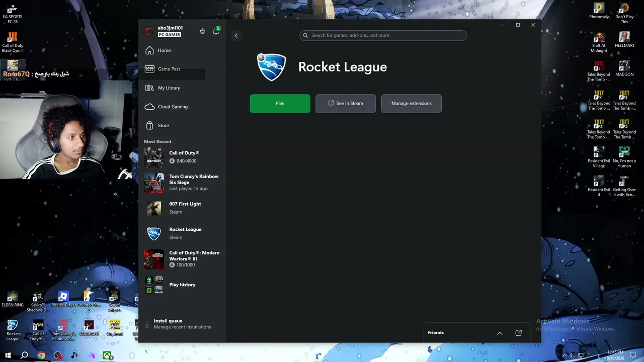Open EA SPORTS FC 26 desktop shortcut

(x=13, y=14)
